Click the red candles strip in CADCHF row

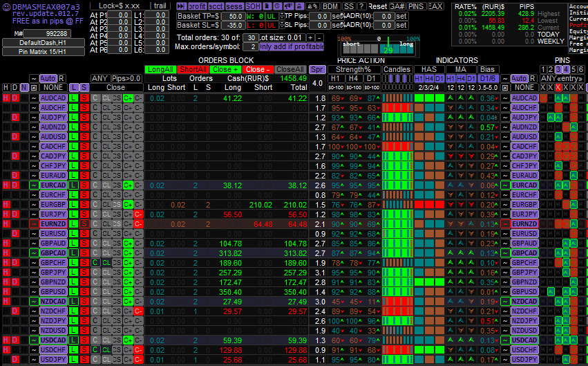[x=397, y=147]
